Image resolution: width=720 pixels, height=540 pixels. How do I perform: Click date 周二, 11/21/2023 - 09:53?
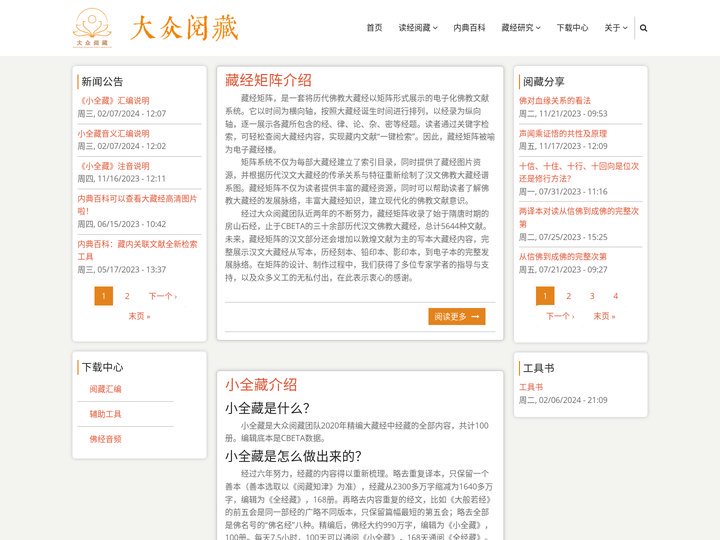(563, 113)
